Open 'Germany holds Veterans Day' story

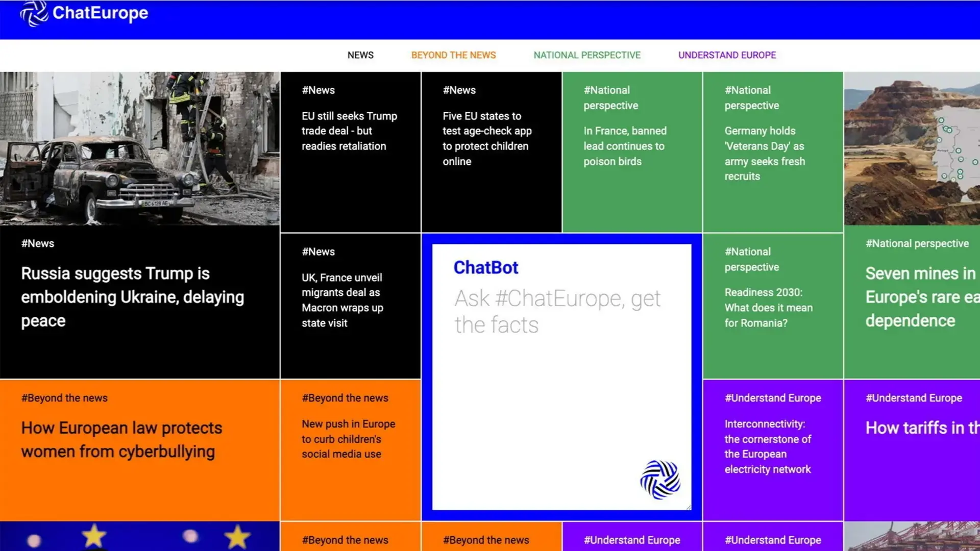click(x=765, y=153)
